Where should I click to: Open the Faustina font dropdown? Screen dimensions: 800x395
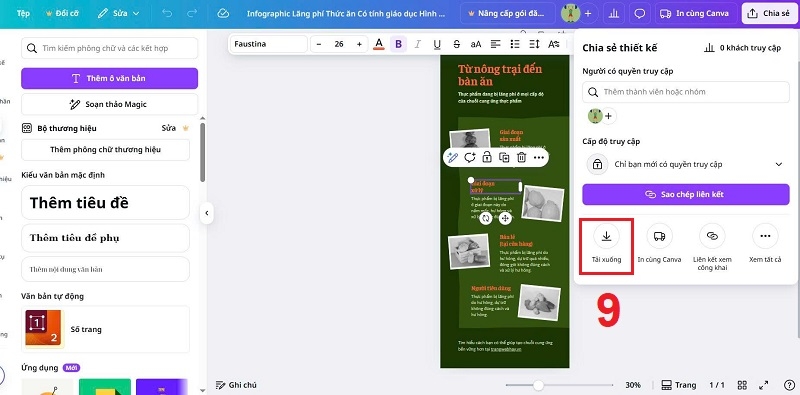tap(269, 44)
